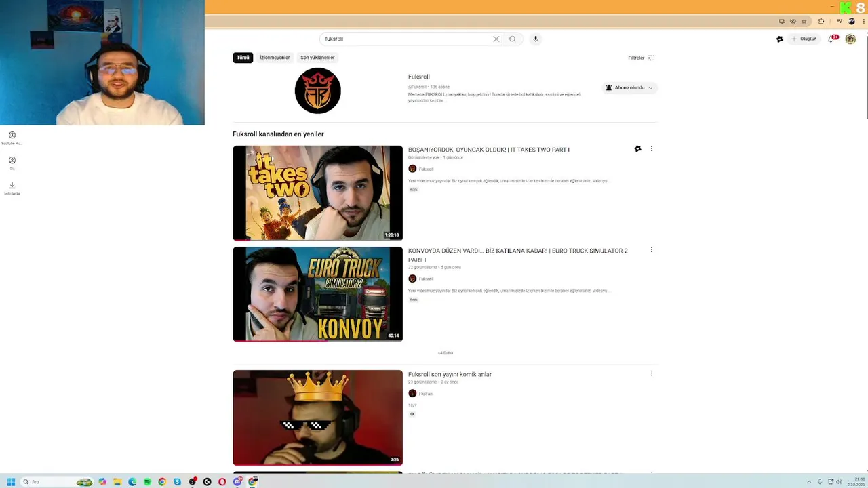Start voice search with the microphone
The width and height of the screenshot is (868, 488).
pyautogui.click(x=535, y=39)
